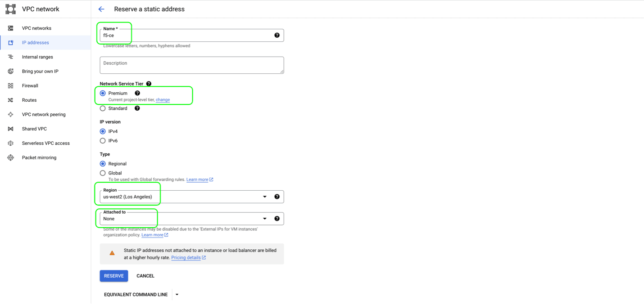This screenshot has height=305, width=644.
Task: Click the VPC network product icon
Action: click(x=10, y=9)
